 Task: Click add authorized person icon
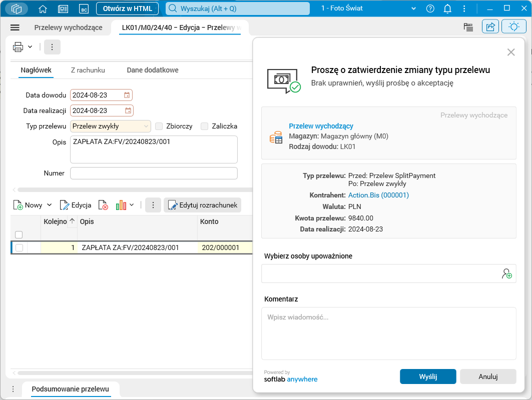[506, 273]
